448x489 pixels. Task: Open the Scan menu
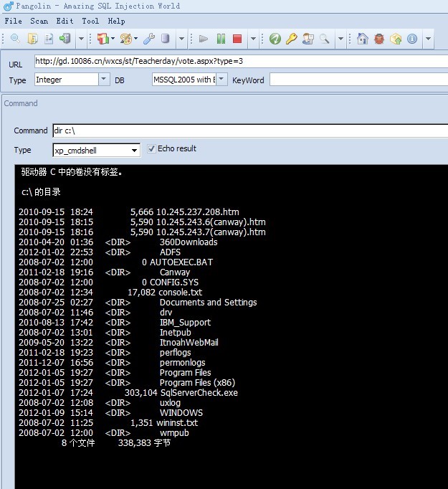pyautogui.click(x=39, y=21)
